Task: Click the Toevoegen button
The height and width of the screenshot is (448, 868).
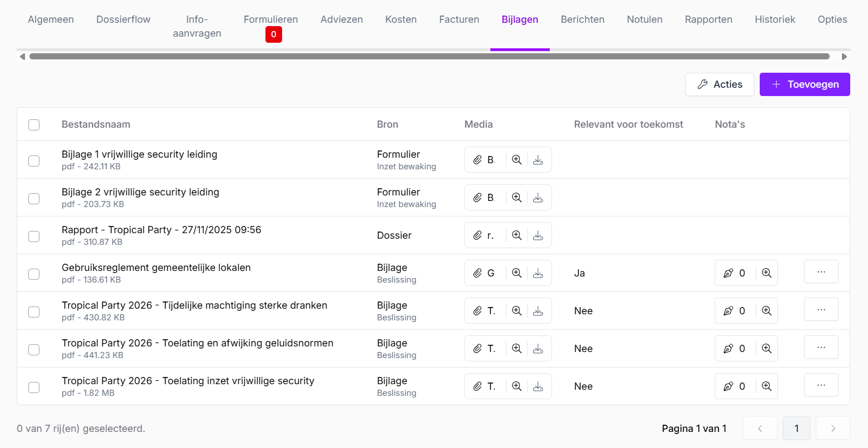Action: tap(804, 84)
